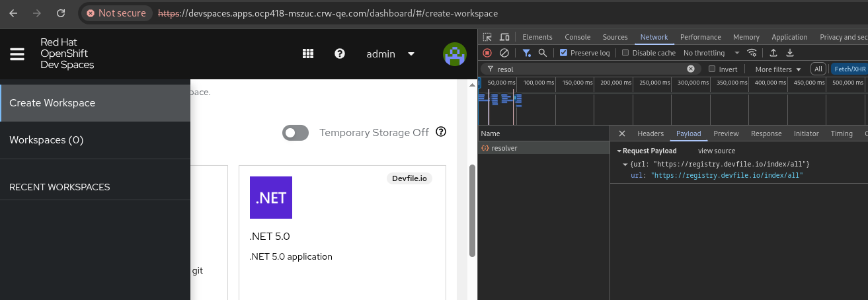Uncheck the Preserve log checkbox
The height and width of the screenshot is (300, 868).
point(563,53)
